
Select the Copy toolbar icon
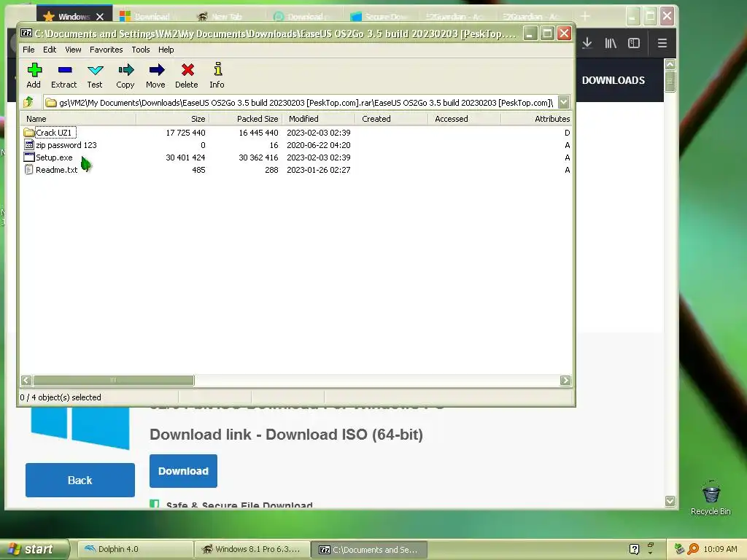tap(125, 71)
